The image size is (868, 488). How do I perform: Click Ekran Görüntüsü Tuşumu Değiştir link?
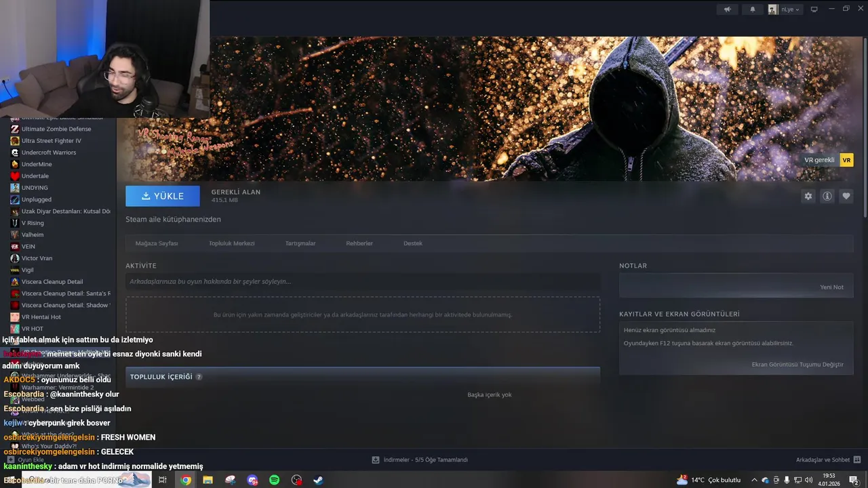tap(797, 365)
